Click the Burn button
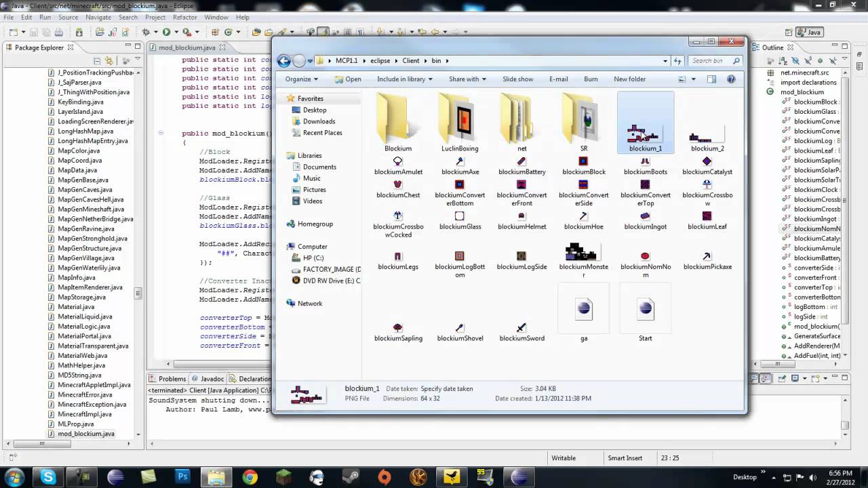Image resolution: width=868 pixels, height=488 pixels. [591, 79]
